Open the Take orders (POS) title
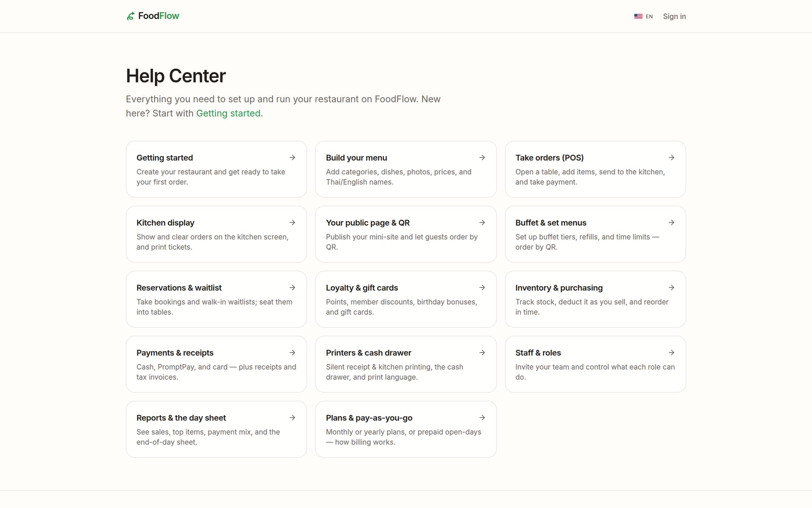812x508 pixels. pos(549,158)
